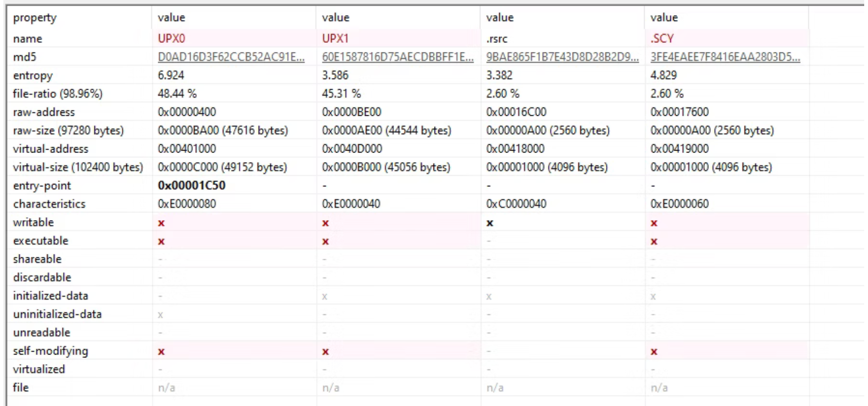Click the self-modifying x mark for UPX0
The image size is (868, 406).
point(161,352)
